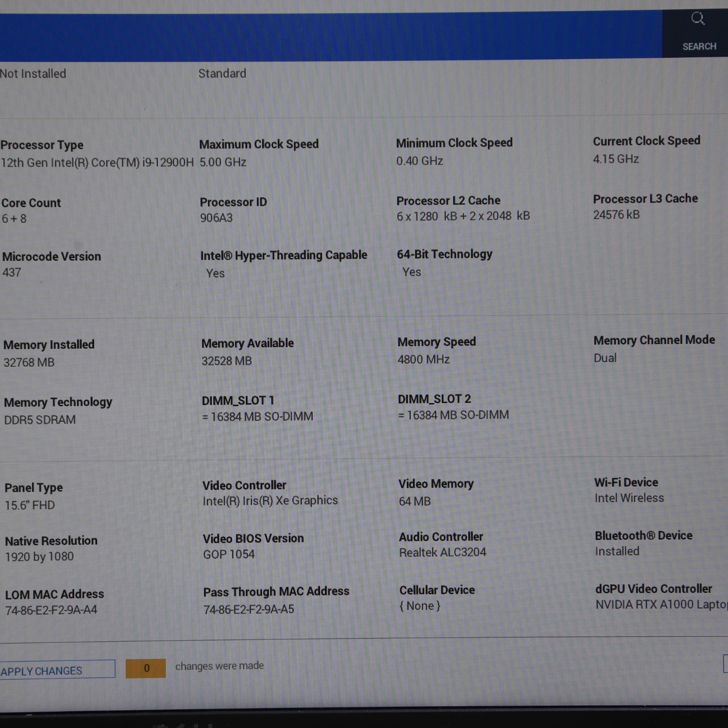
Task: Click the Memory Installed heading label
Action: [x=49, y=344]
